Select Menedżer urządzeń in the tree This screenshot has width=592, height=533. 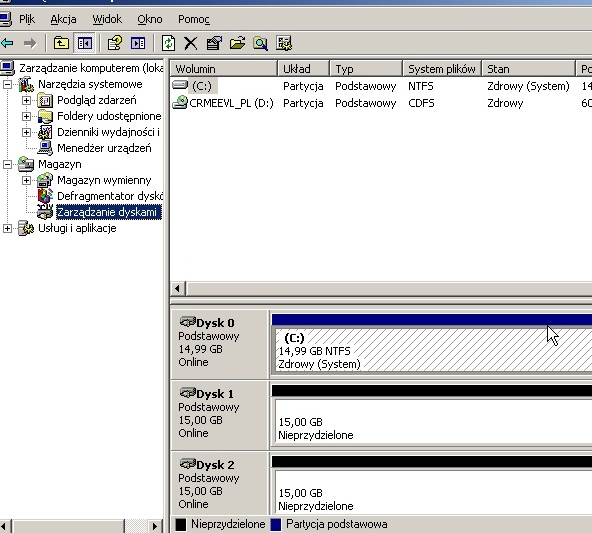104,148
